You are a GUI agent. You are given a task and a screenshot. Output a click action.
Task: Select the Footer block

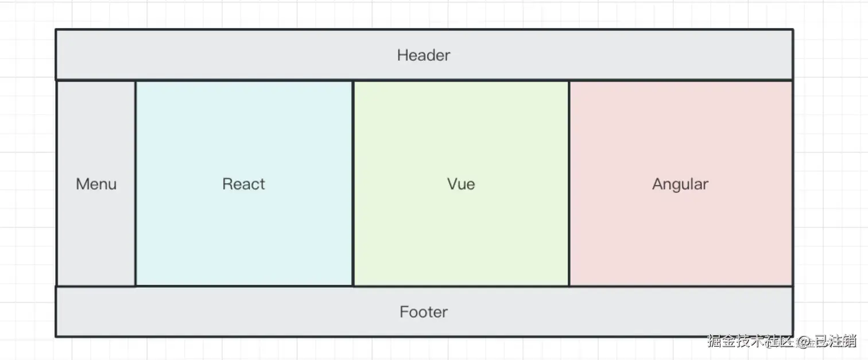point(424,311)
